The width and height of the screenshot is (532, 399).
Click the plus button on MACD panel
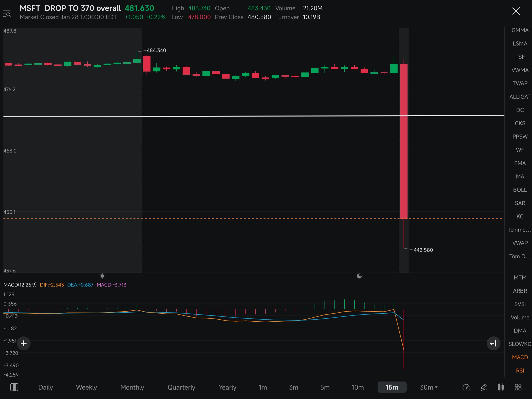click(24, 343)
